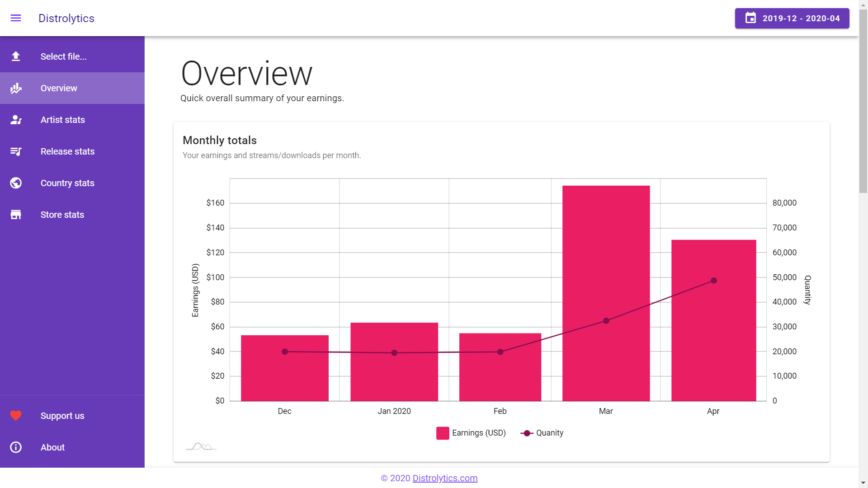Open the Artist stats page

(63, 120)
